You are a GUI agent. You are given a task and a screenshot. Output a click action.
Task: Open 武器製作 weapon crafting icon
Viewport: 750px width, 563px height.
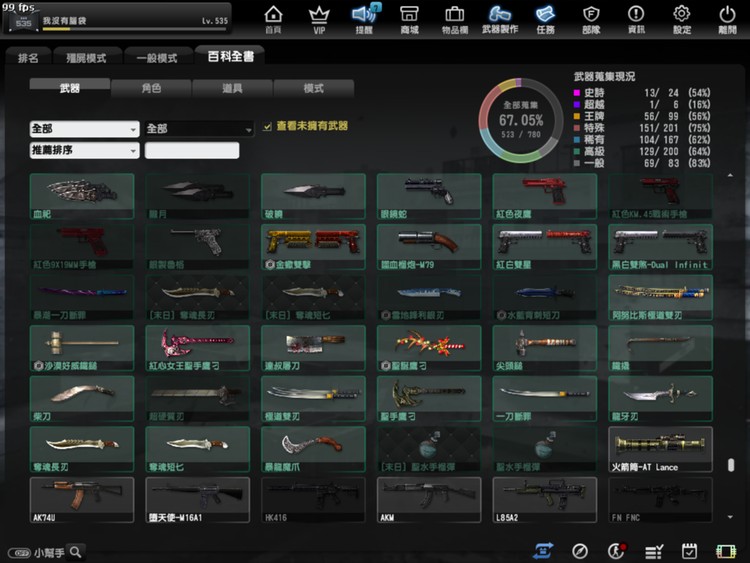[500, 18]
